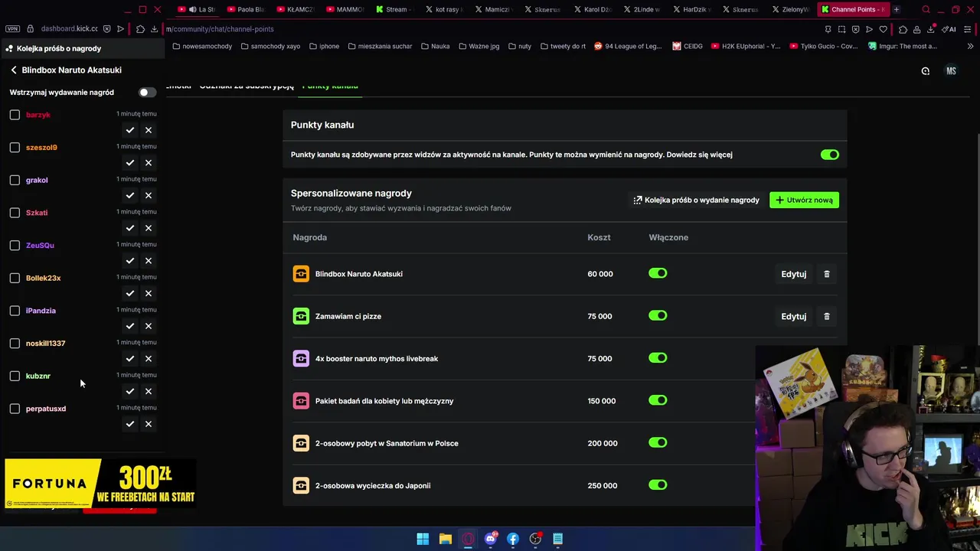Edit the Blindbox Naruto Akatsuki reward

click(793, 274)
